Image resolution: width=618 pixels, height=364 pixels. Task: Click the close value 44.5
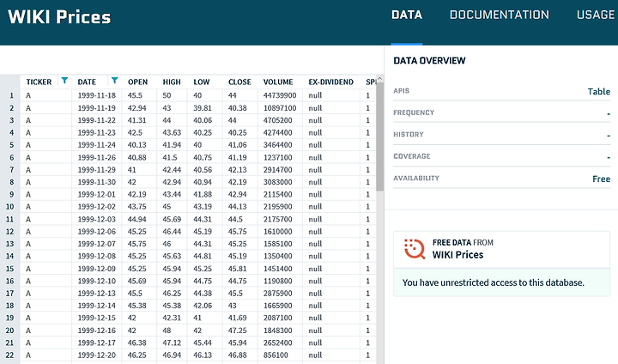point(235,219)
